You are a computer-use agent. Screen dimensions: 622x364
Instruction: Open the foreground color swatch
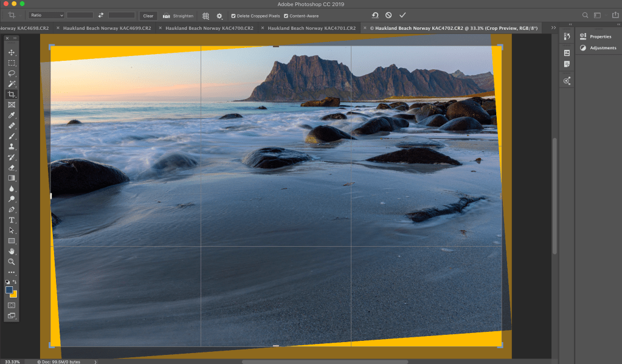[x=9, y=290]
